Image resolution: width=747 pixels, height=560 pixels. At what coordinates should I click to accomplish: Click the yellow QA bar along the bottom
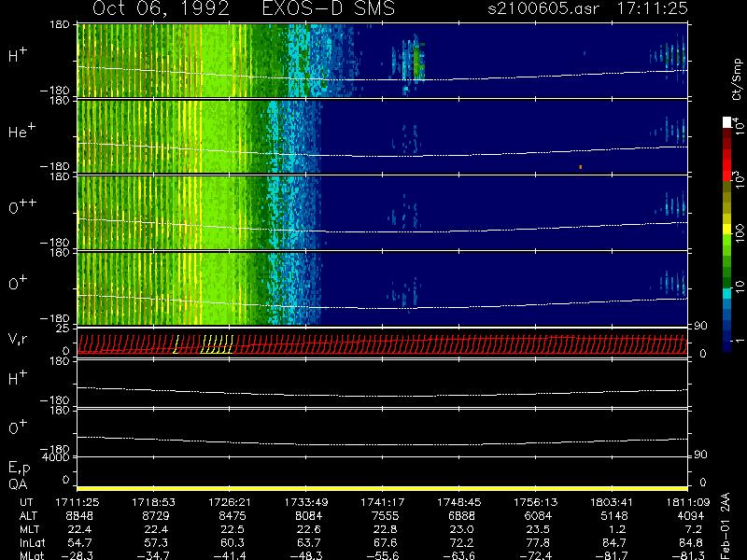(382, 488)
